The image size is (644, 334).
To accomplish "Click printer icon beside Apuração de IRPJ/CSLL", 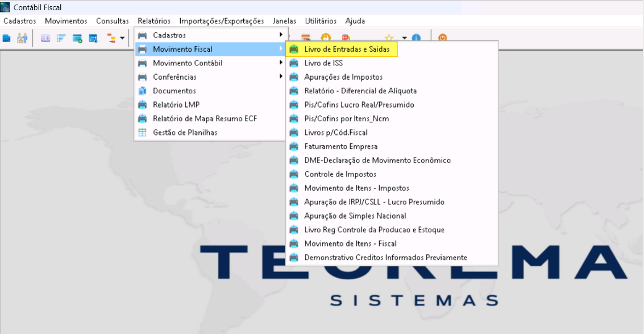I will [294, 202].
